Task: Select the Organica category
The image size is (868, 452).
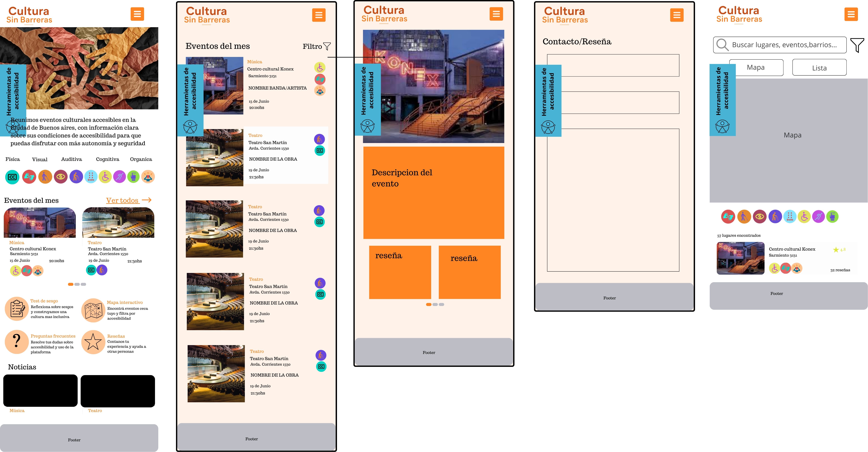Action: pyautogui.click(x=141, y=159)
